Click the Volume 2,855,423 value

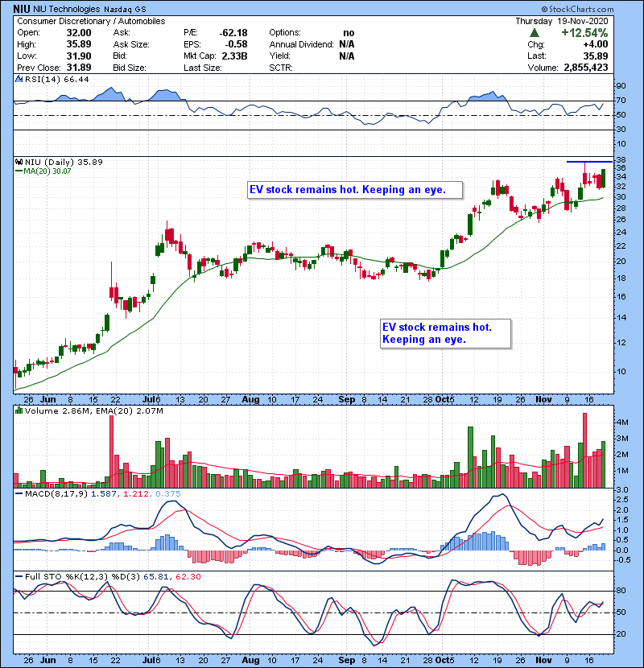click(585, 68)
